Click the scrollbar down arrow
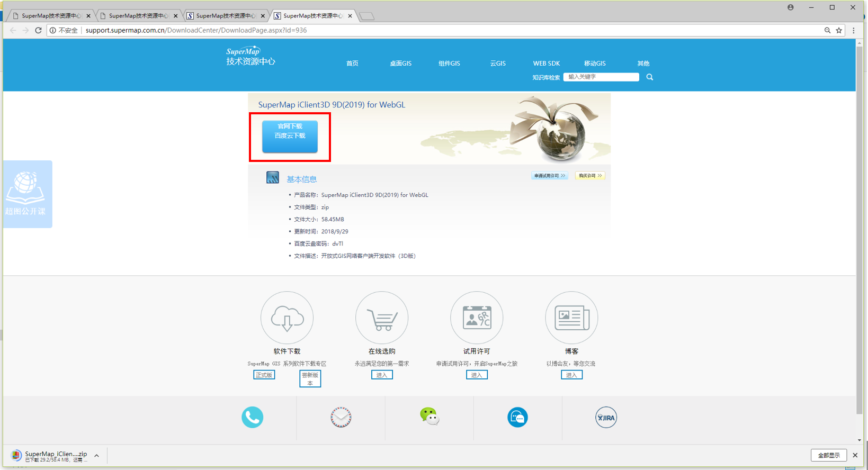The width and height of the screenshot is (868, 470). (860, 440)
